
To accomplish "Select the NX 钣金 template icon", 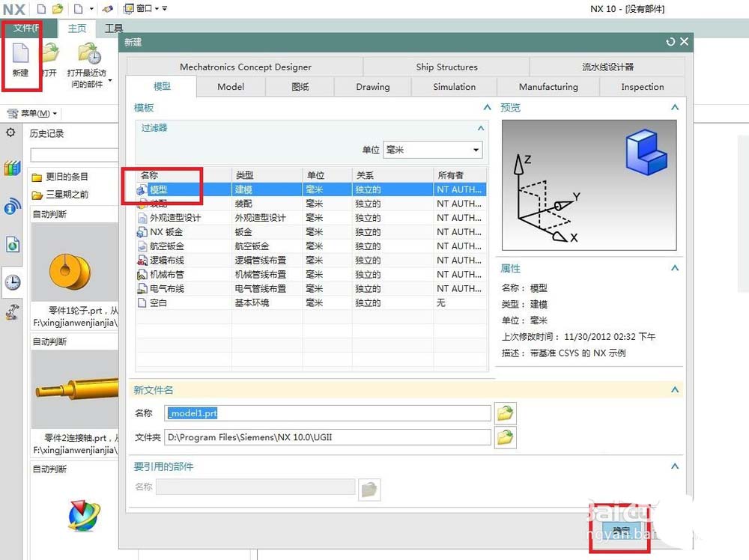I will (x=142, y=232).
